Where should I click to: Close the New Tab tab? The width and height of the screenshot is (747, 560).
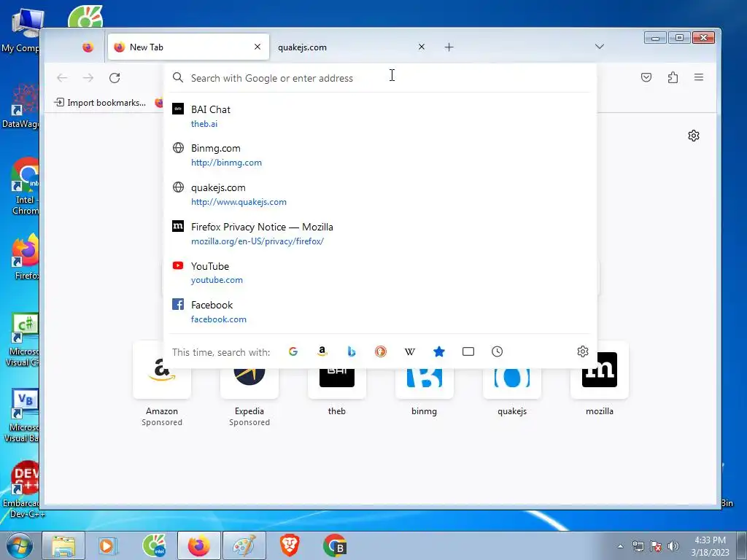258,47
